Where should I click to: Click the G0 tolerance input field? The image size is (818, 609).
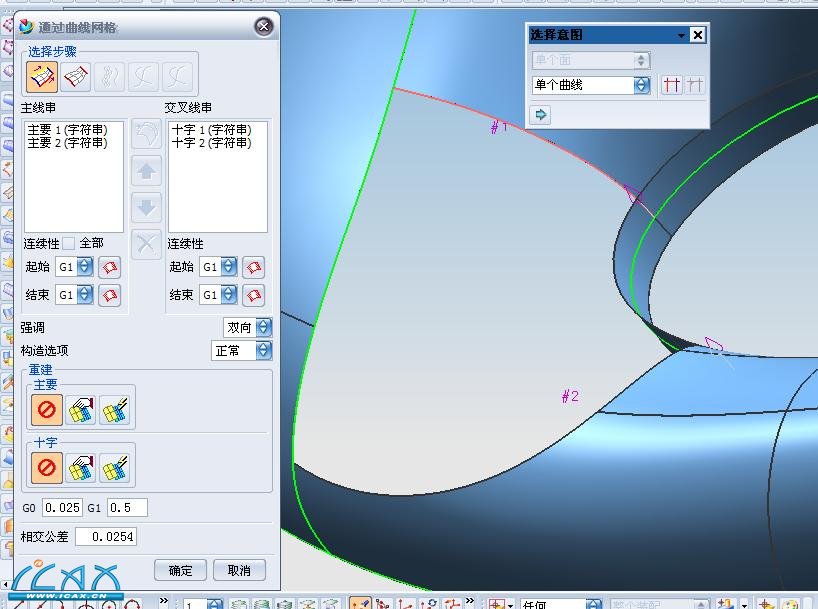click(x=62, y=507)
